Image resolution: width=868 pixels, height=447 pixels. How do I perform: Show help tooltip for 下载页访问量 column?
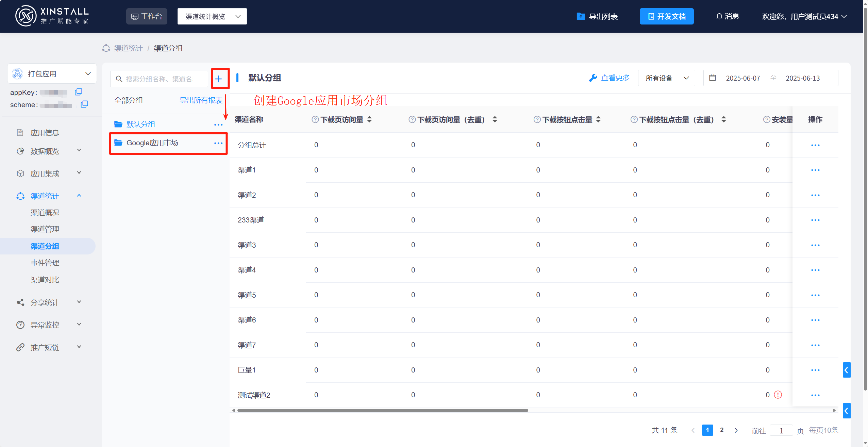(315, 119)
